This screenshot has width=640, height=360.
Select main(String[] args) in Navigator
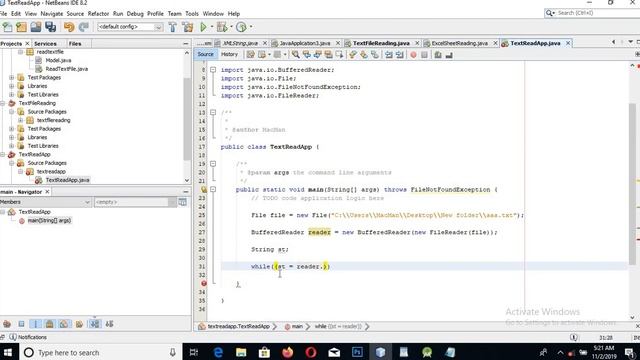[x=49, y=220]
